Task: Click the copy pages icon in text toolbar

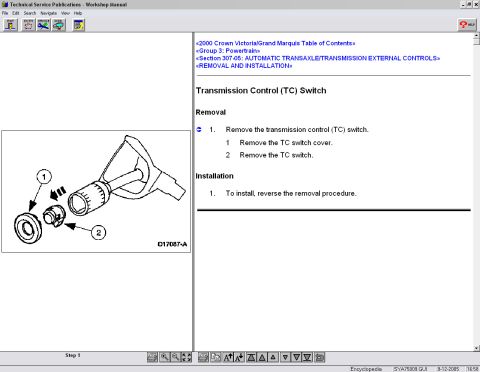Action: pyautogui.click(x=216, y=357)
